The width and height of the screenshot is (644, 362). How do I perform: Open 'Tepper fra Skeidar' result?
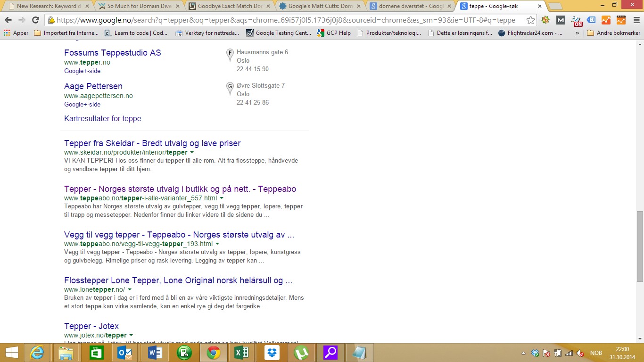(x=152, y=143)
